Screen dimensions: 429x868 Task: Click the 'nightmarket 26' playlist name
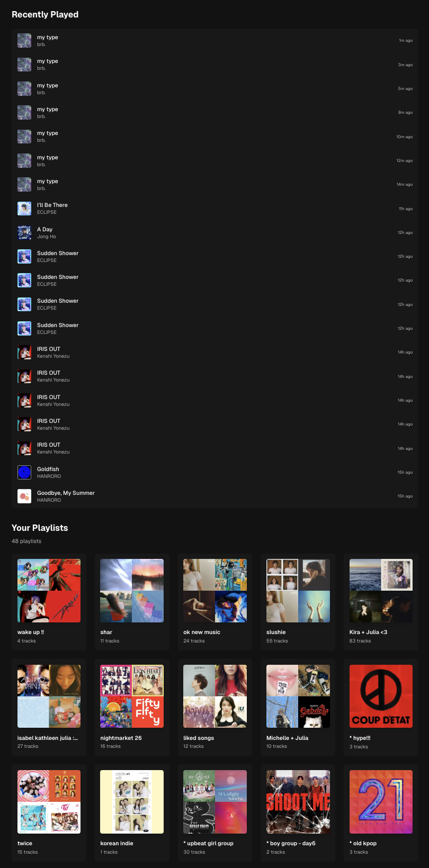pos(121,738)
